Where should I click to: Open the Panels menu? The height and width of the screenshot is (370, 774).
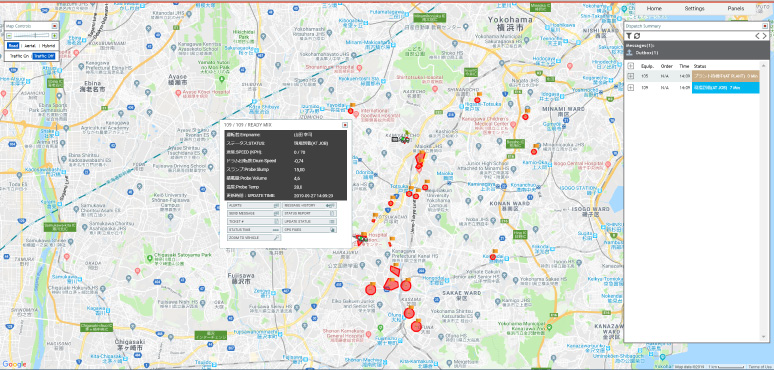click(x=735, y=9)
